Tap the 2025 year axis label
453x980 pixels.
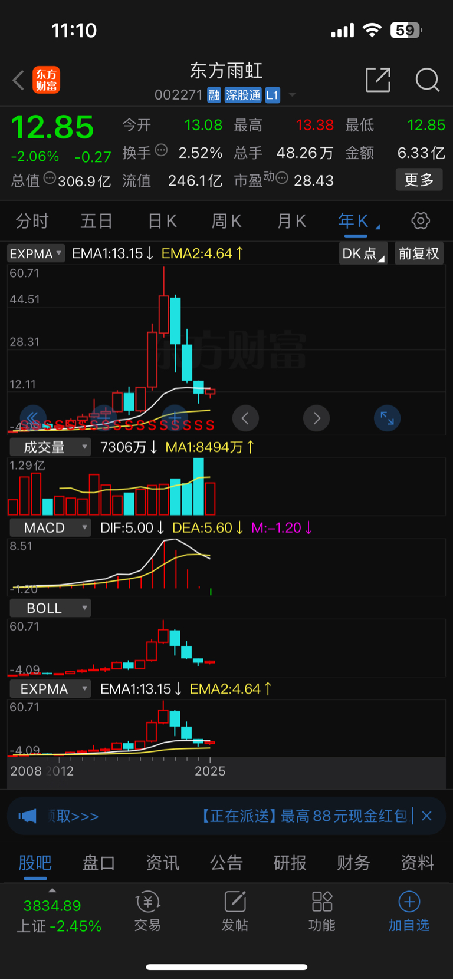pyautogui.click(x=210, y=771)
